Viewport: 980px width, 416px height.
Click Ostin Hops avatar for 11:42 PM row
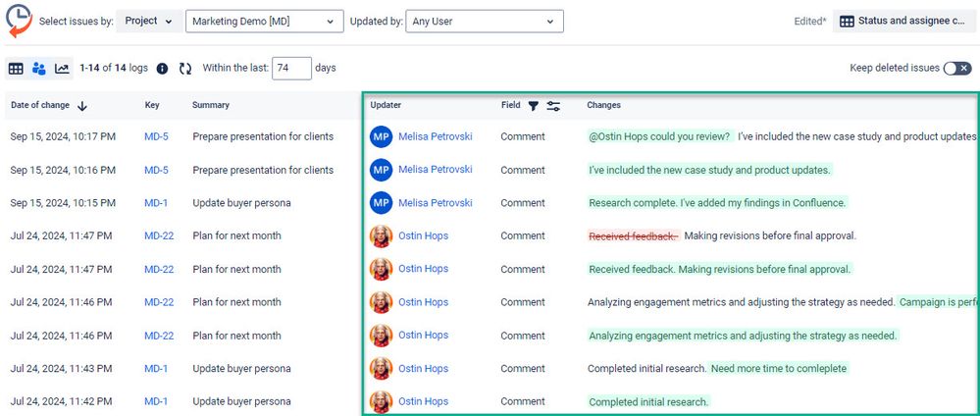coord(381,401)
